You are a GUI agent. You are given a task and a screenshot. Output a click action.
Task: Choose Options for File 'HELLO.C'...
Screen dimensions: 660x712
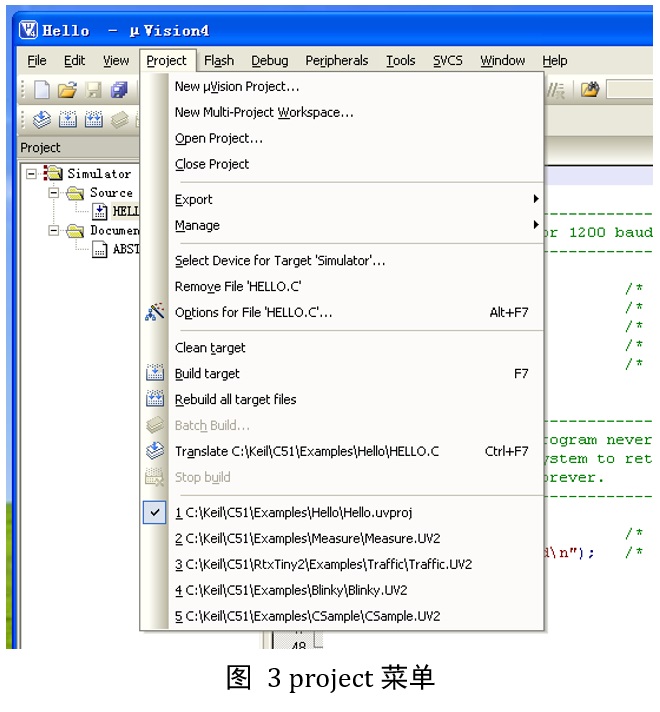pyautogui.click(x=342, y=312)
